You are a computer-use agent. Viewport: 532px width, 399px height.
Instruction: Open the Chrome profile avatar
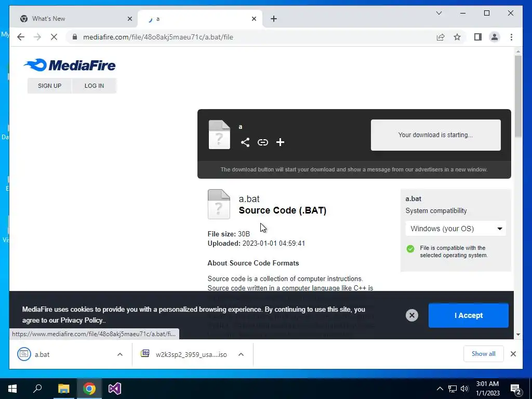tap(495, 37)
